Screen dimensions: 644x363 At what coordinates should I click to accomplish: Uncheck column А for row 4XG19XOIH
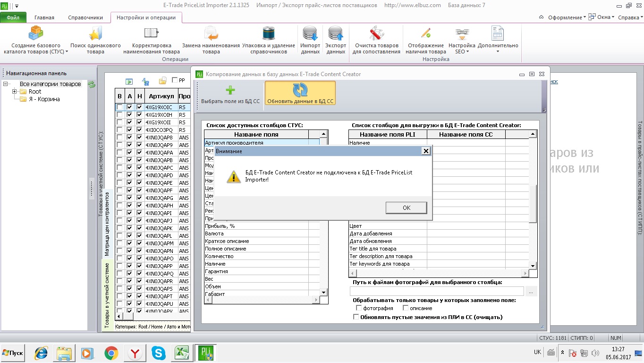click(129, 115)
